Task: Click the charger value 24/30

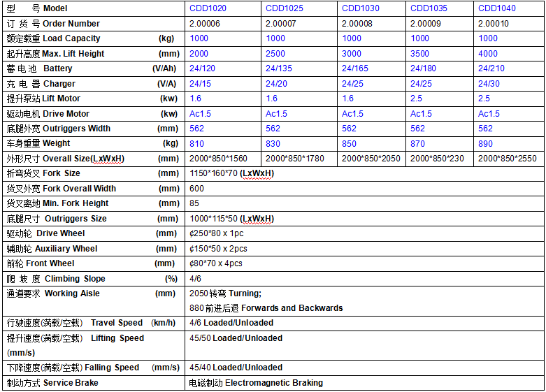Action: click(x=490, y=84)
